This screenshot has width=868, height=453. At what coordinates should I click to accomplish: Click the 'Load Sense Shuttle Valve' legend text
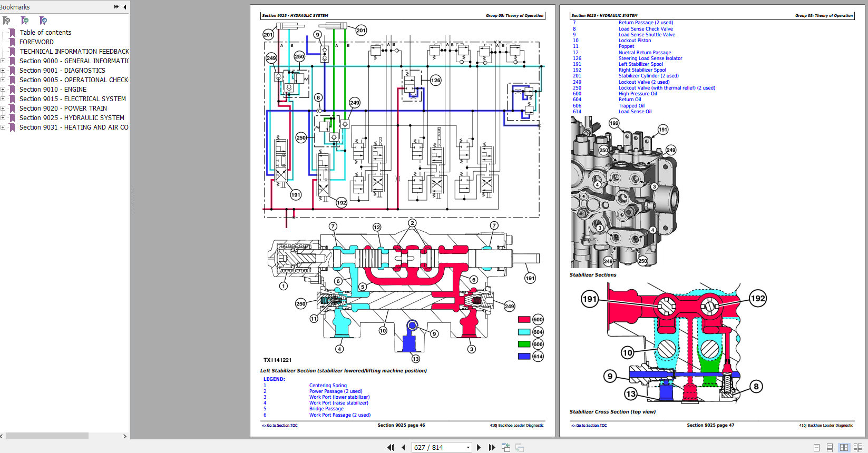coord(647,35)
